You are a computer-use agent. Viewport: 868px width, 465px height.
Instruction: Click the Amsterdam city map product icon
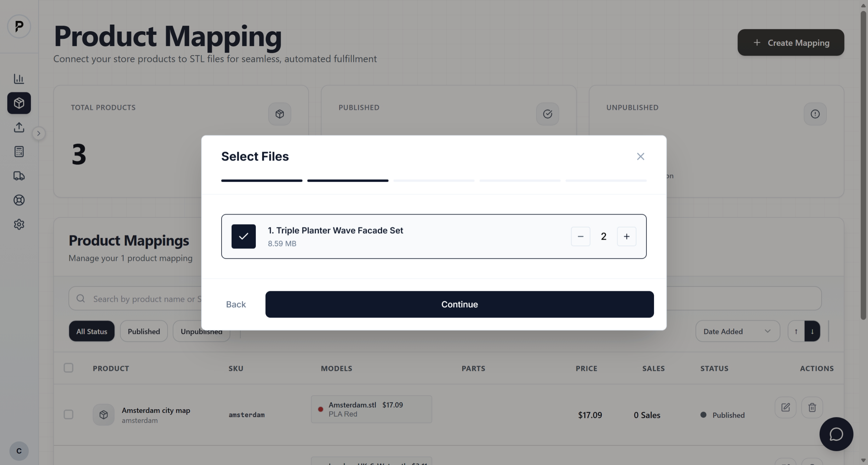[x=104, y=415]
